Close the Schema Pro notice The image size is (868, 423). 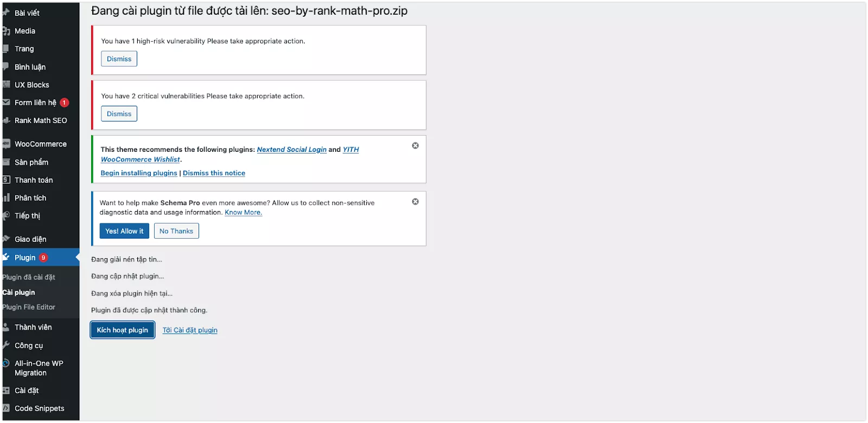tap(415, 201)
